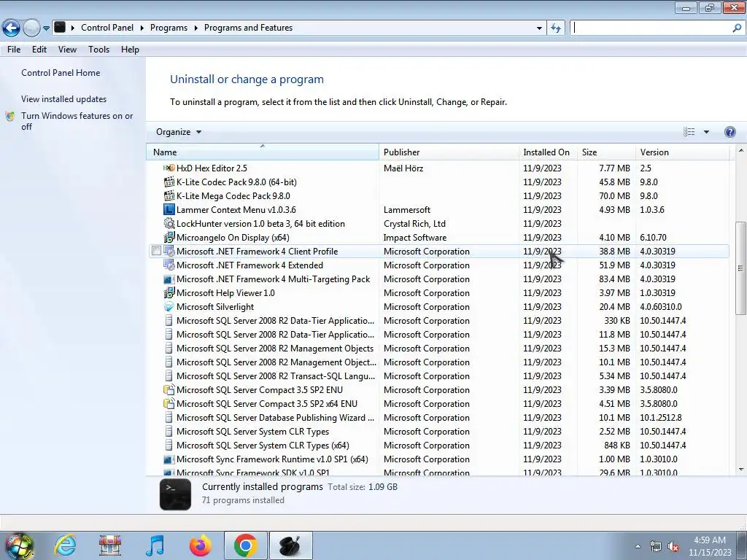This screenshot has height=560, width=747.
Task: Open View installed updates link
Action: pyautogui.click(x=64, y=99)
